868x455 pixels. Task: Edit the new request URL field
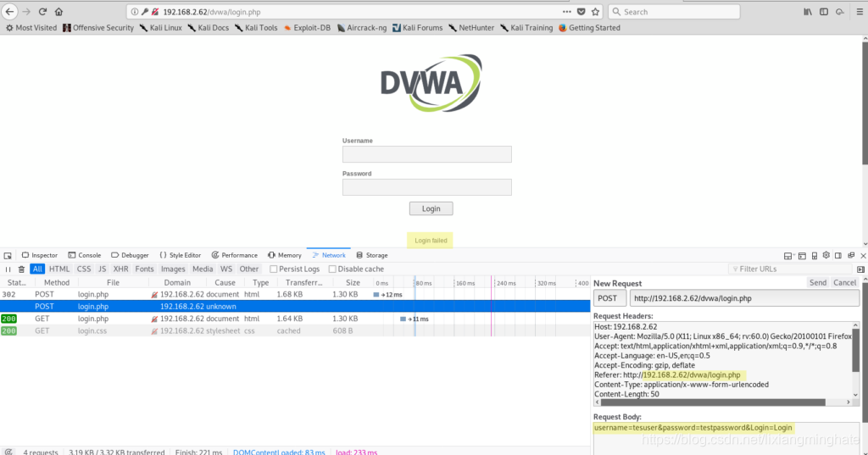744,298
